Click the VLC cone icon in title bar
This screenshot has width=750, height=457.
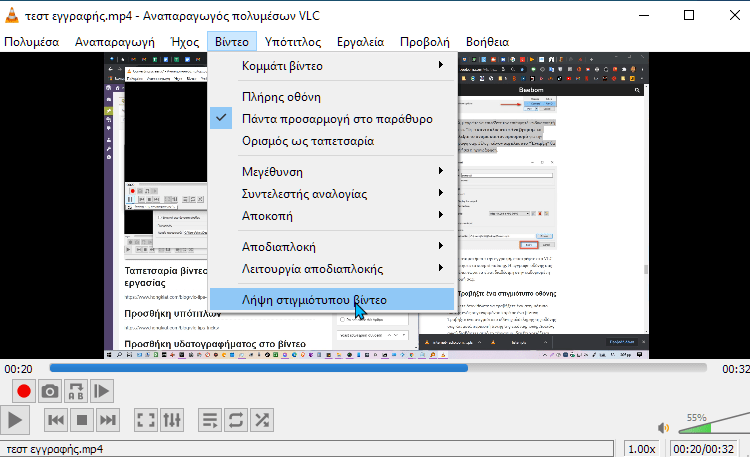click(11, 16)
